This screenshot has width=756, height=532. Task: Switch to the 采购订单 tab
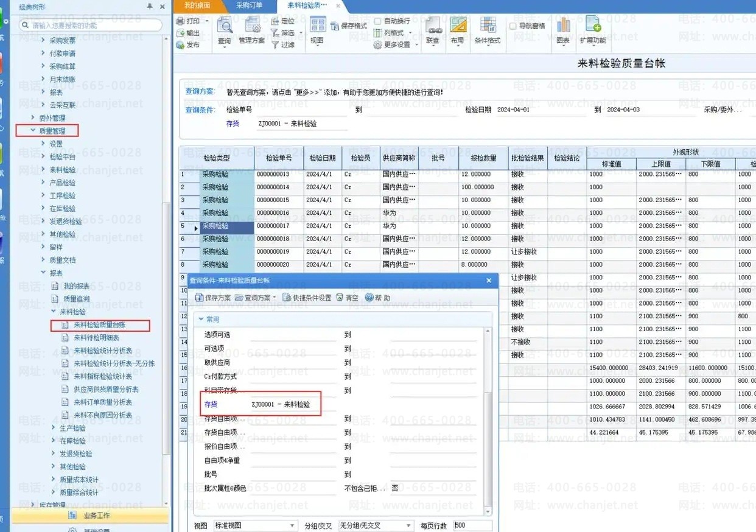pos(249,5)
